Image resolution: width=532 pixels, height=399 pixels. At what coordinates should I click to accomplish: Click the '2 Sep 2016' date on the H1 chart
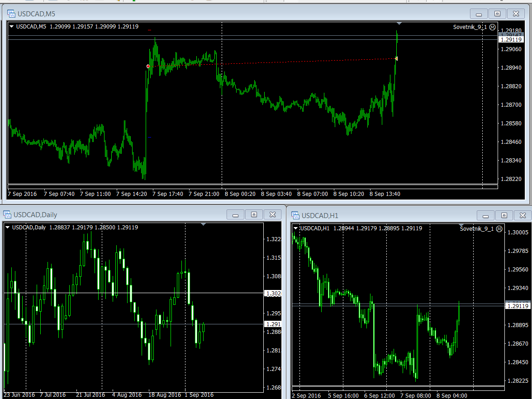306,395
